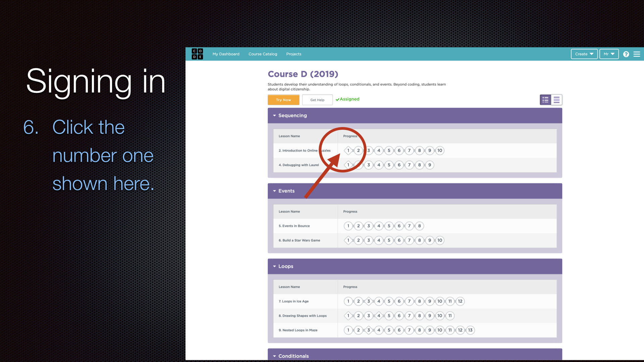Open lesson 4. Debugging with Laurel
This screenshot has width=644, height=362.
(x=299, y=165)
